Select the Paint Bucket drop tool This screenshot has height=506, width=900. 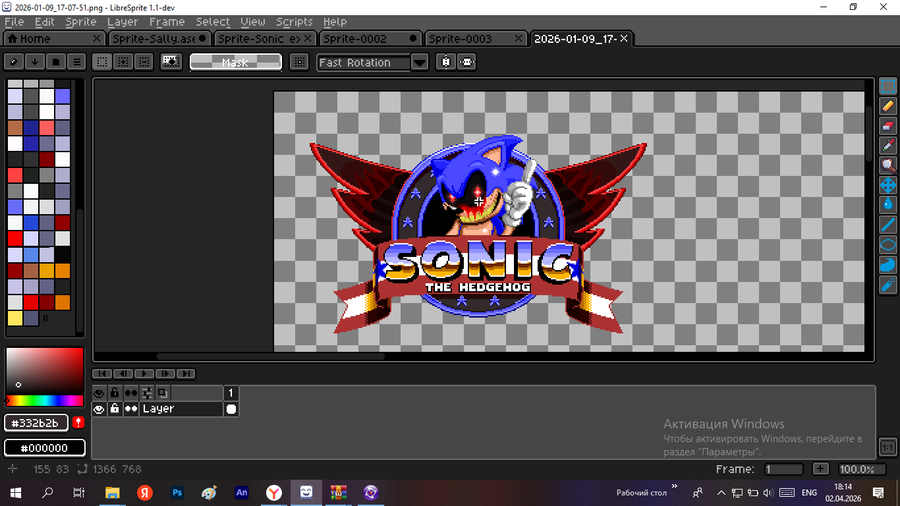point(888,204)
